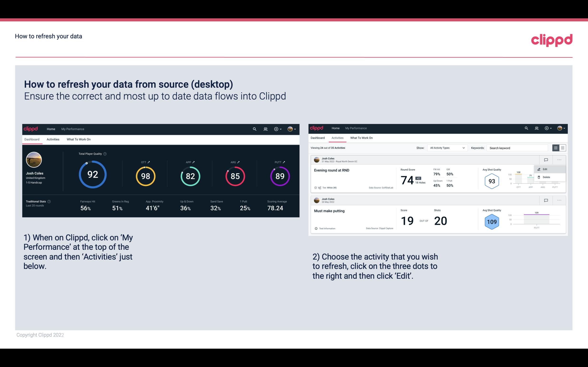Click the search icon in top navigation

click(254, 129)
